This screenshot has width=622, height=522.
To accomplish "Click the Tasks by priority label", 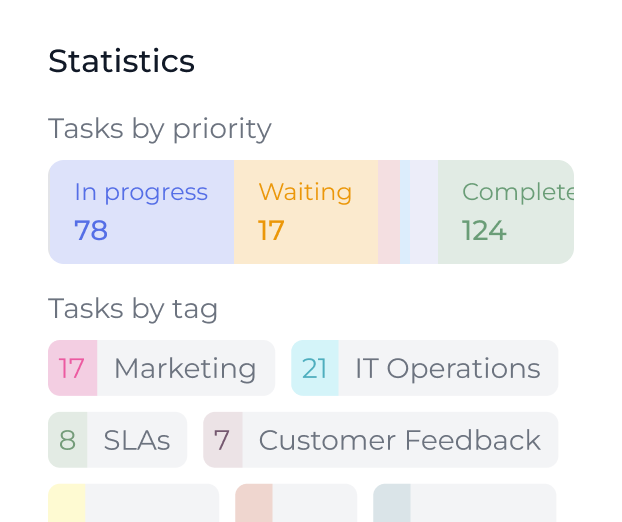I will coord(160,129).
